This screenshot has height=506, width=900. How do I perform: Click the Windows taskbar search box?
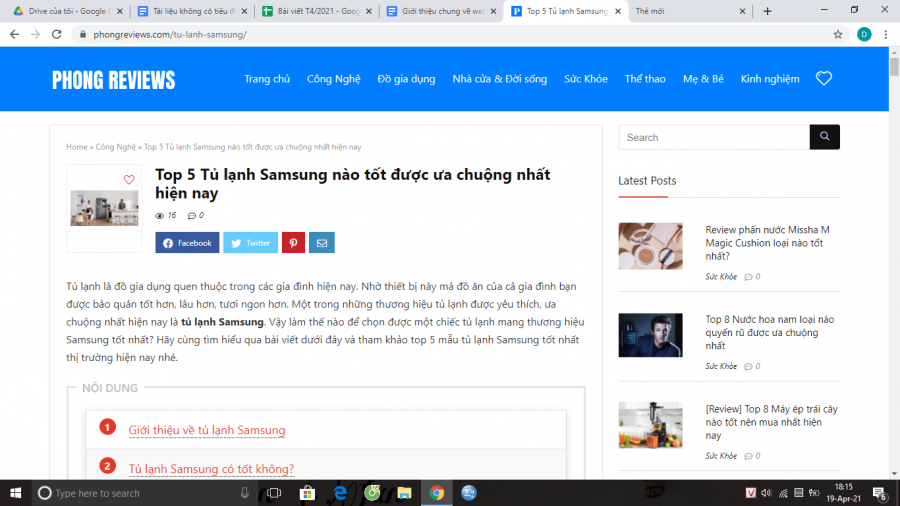click(x=143, y=493)
